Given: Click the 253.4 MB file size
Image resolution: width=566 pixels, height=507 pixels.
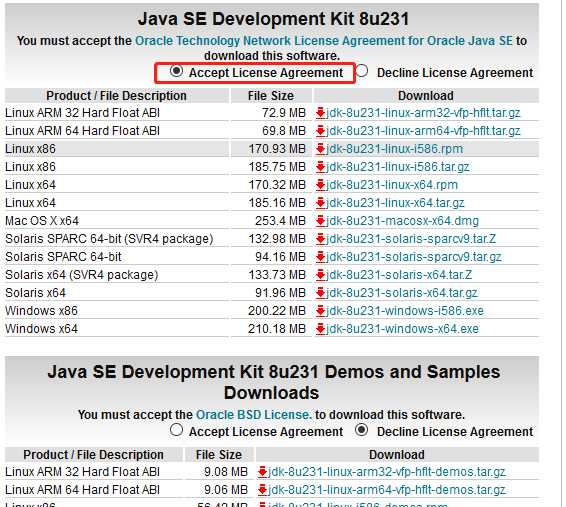Looking at the screenshot, I should (280, 221).
